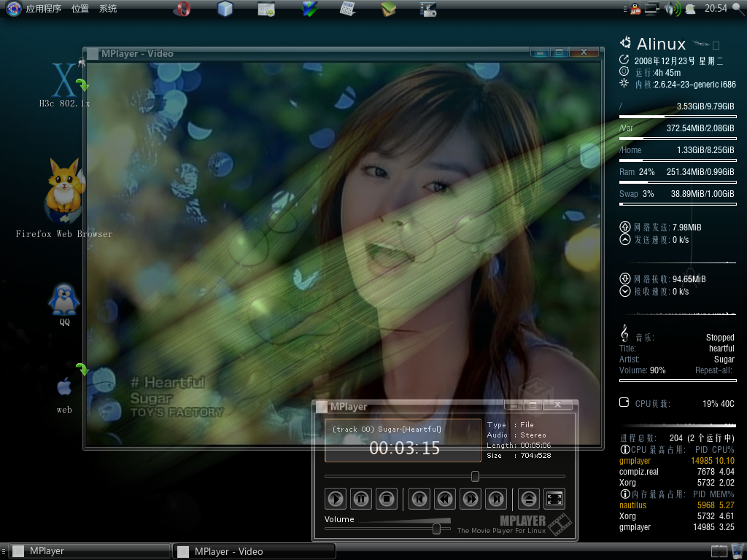Pause playback in MPlayer control window

coord(361,499)
